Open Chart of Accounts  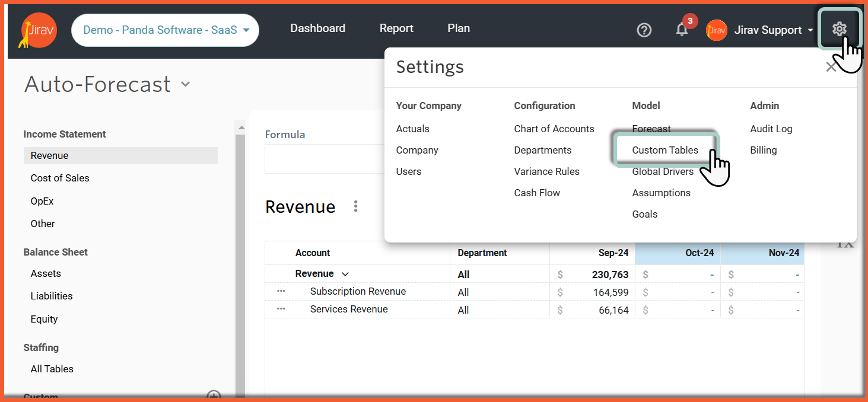[x=554, y=129]
